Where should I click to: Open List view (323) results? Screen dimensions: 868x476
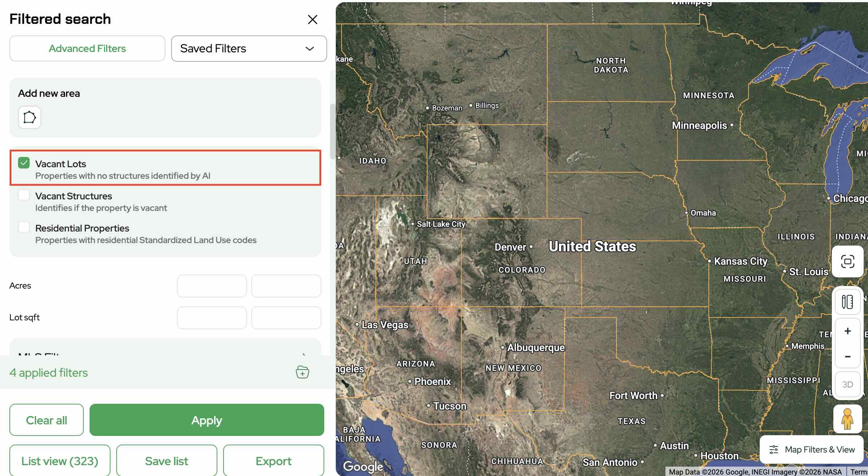pos(60,461)
